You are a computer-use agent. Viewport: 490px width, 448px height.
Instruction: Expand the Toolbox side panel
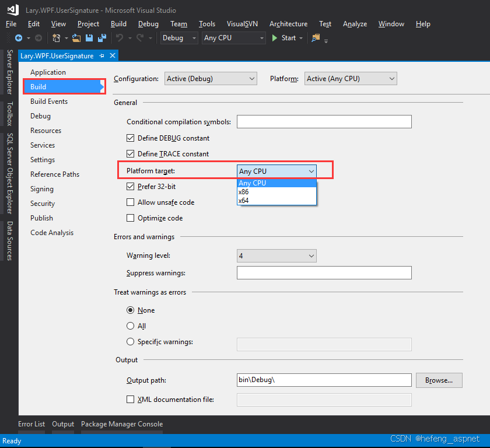click(x=10, y=114)
